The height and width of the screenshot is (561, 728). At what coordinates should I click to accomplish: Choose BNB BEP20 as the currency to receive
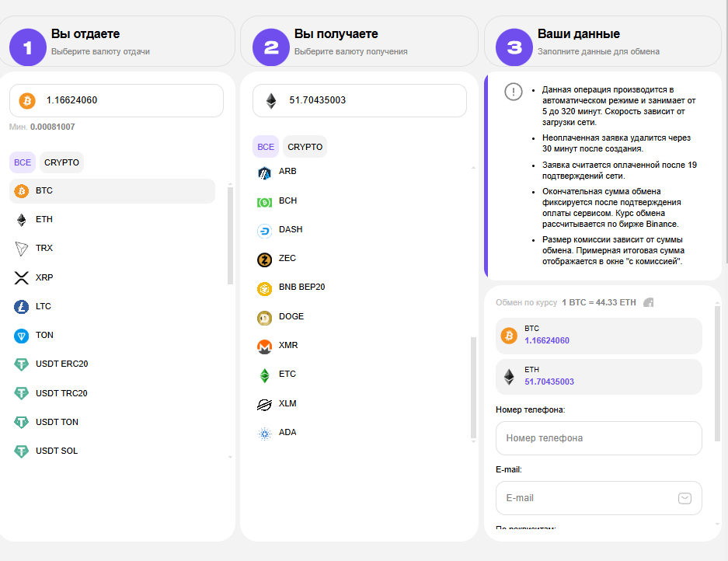301,287
